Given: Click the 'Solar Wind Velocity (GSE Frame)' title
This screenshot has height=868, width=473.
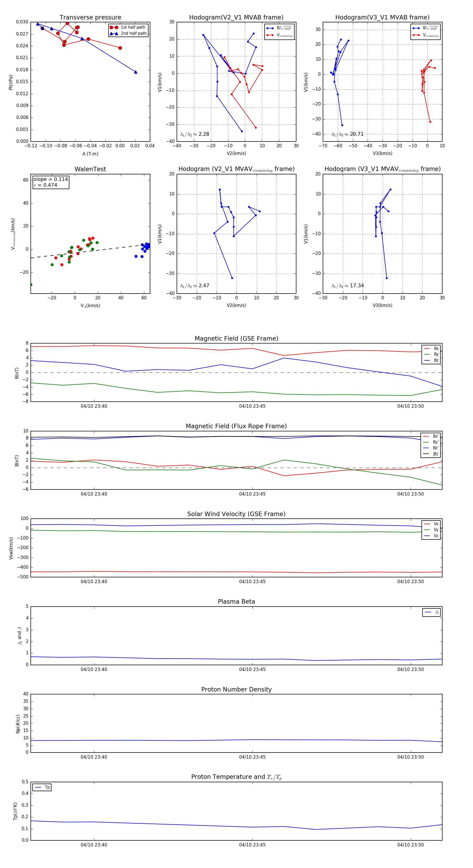Looking at the screenshot, I should tap(236, 514).
